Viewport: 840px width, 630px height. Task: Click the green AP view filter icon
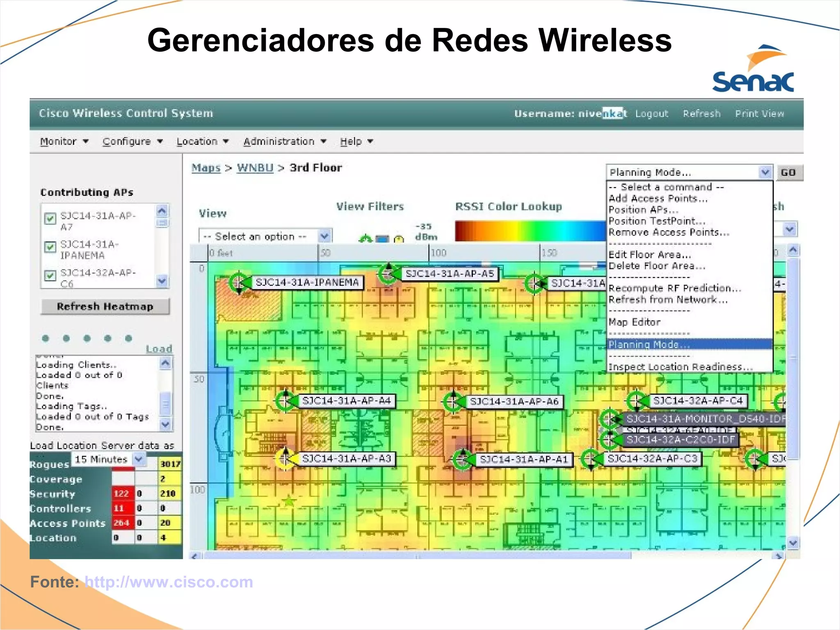[x=365, y=238]
